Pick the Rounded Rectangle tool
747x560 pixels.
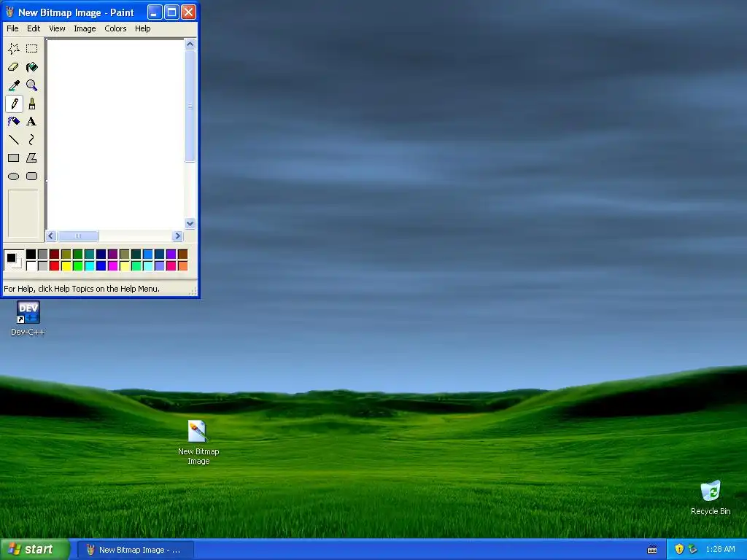(32, 176)
